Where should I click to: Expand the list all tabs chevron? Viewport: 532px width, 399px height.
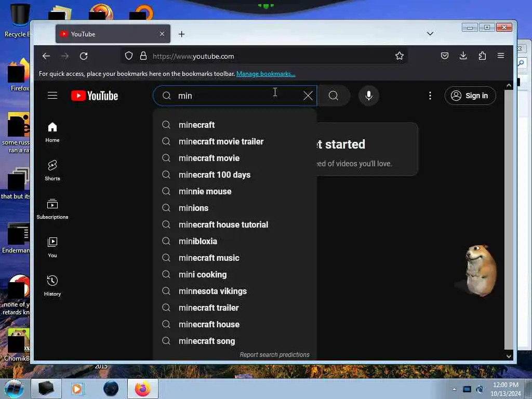[430, 34]
